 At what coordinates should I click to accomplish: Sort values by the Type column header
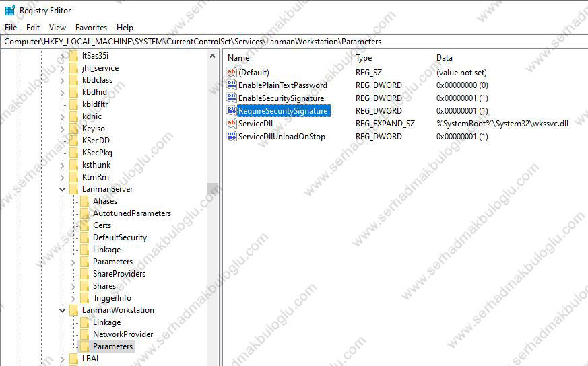pos(364,58)
